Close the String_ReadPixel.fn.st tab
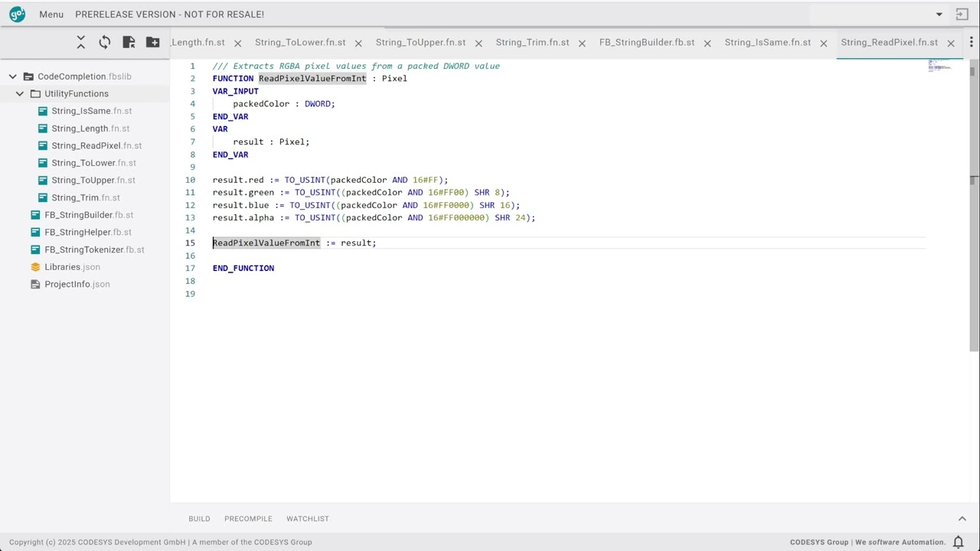Viewport: 980px width, 551px height. coord(951,44)
